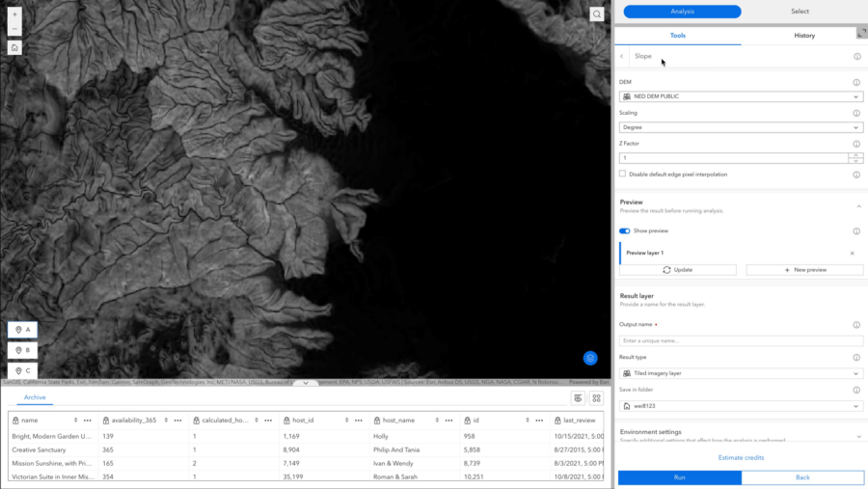Zoom out on the map
Image resolution: width=868 pixels, height=489 pixels.
click(x=14, y=30)
